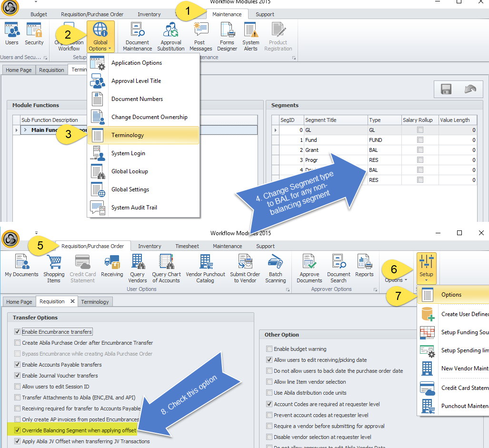Expand the Global Options dropdown

tap(100, 37)
